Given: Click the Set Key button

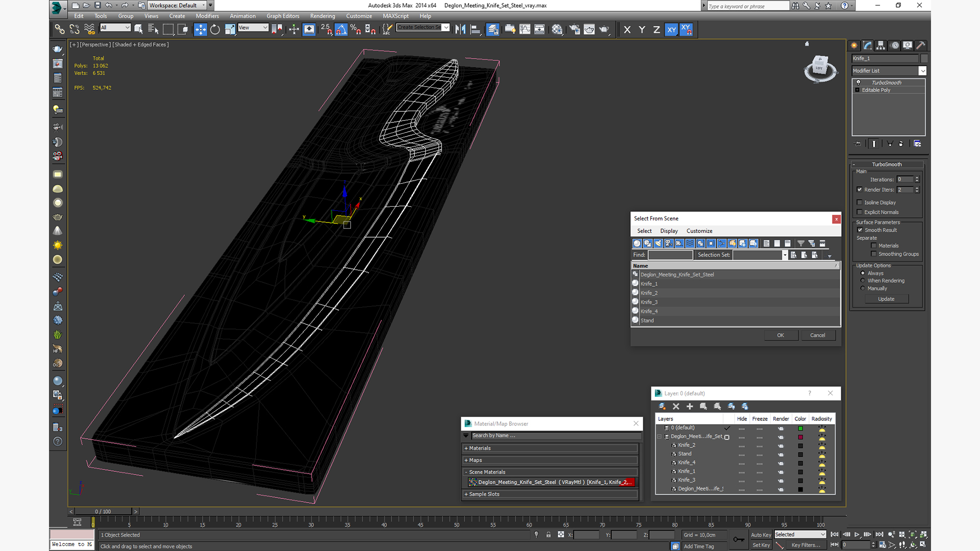Looking at the screenshot, I should pyautogui.click(x=761, y=545).
